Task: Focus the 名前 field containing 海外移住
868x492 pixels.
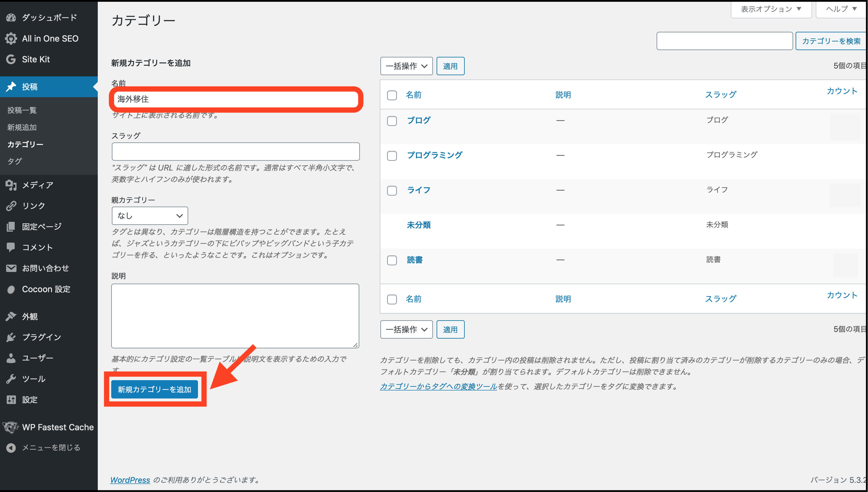Action: 236,99
